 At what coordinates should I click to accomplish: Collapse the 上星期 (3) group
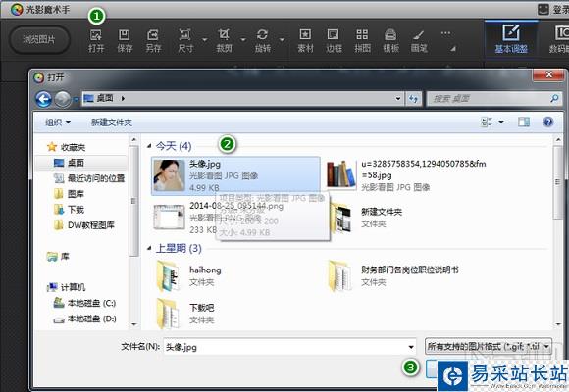(149, 248)
